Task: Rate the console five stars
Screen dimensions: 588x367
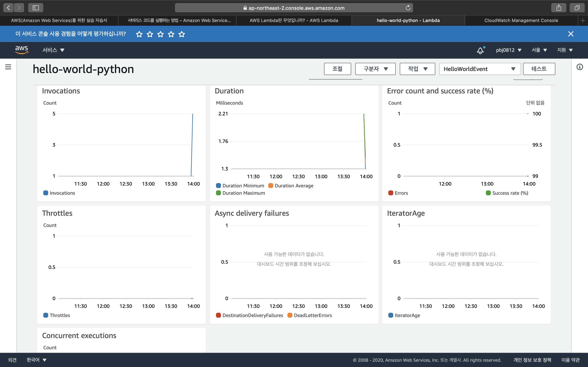Action: click(x=182, y=34)
